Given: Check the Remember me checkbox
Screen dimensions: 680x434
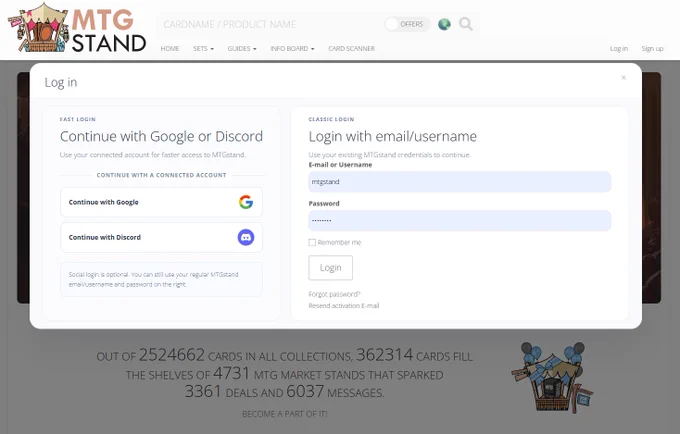Looking at the screenshot, I should [x=312, y=242].
